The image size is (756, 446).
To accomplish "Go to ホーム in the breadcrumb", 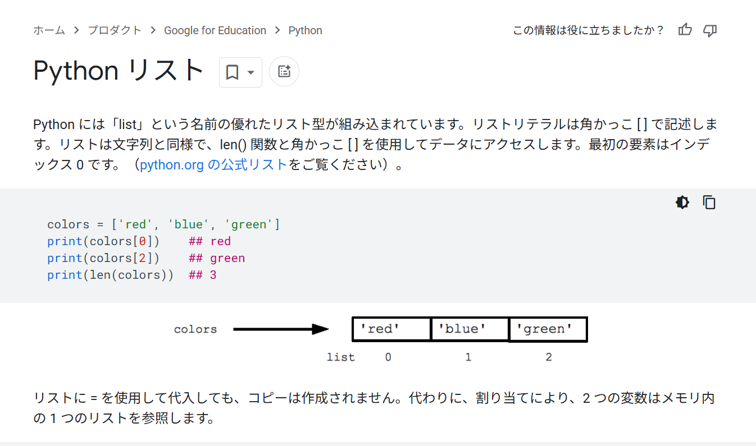I will coord(49,30).
